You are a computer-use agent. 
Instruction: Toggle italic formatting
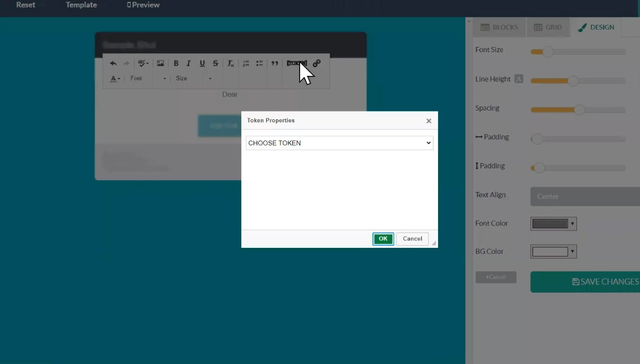click(x=189, y=64)
